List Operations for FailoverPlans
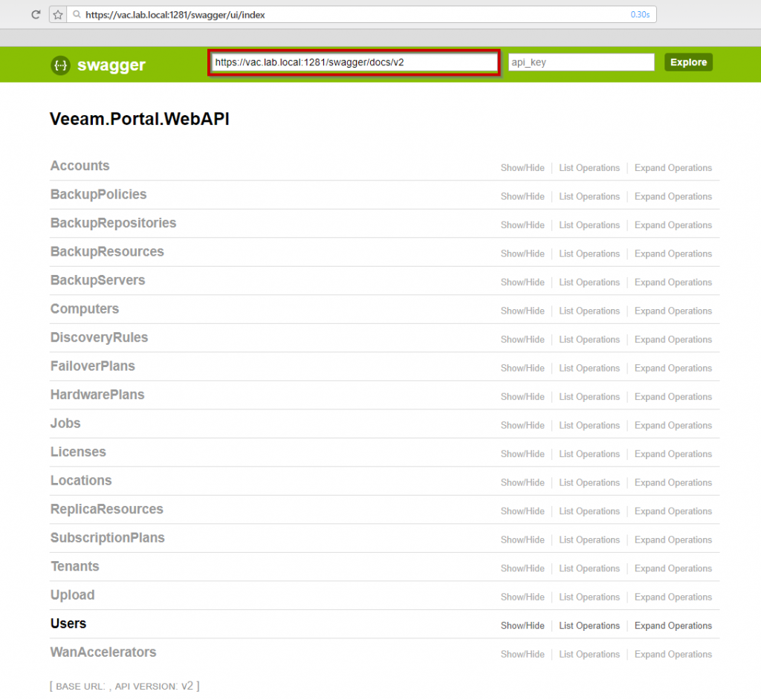The width and height of the screenshot is (761, 700). tap(589, 369)
